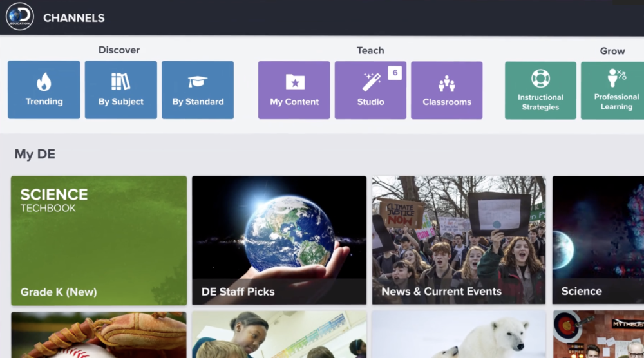Open the Science channel card
644x358 pixels.
(x=598, y=240)
